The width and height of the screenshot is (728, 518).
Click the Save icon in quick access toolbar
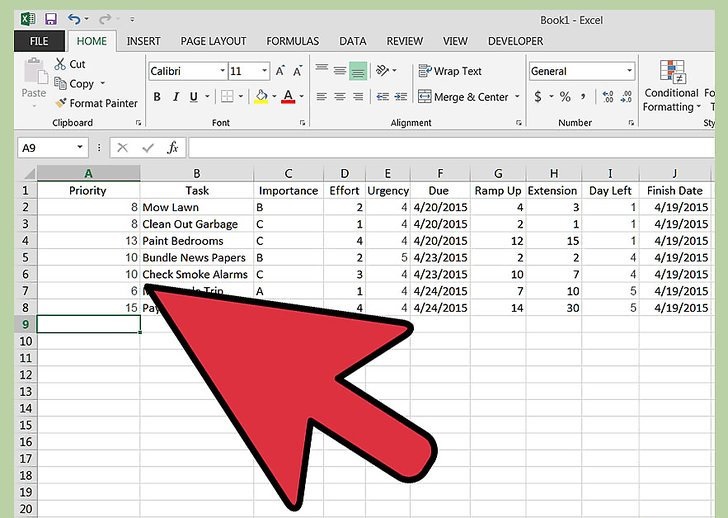51,19
